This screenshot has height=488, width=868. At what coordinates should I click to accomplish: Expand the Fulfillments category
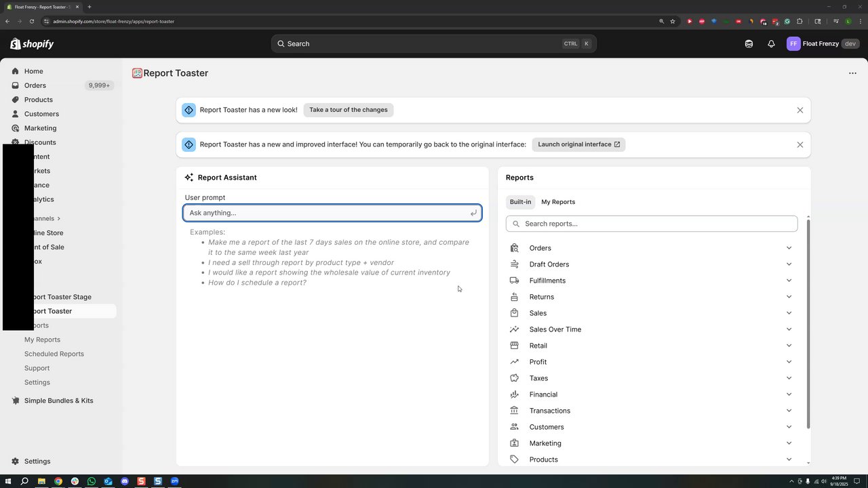coord(652,281)
